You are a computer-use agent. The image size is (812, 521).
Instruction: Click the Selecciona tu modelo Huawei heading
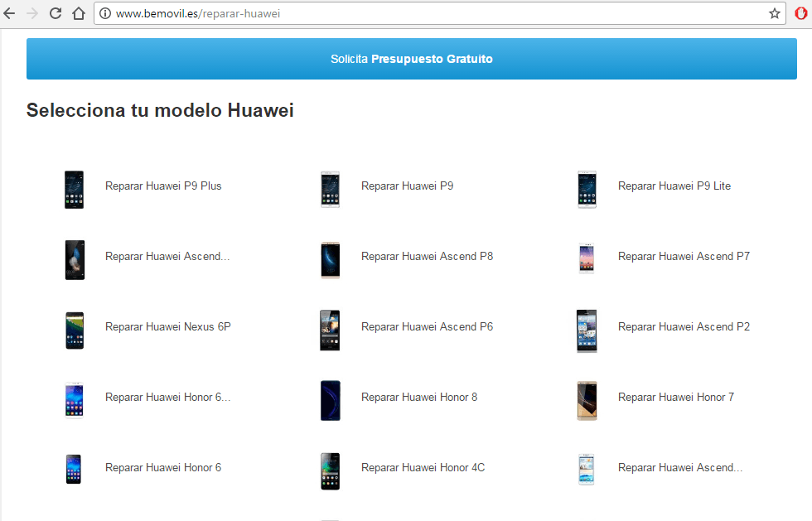coord(160,110)
